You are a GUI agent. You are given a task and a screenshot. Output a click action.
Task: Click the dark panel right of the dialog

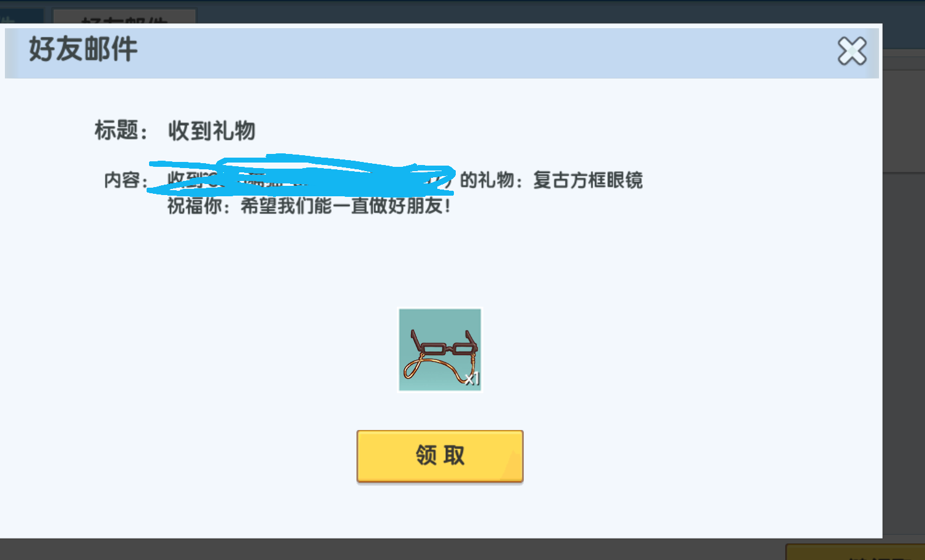pyautogui.click(x=904, y=356)
